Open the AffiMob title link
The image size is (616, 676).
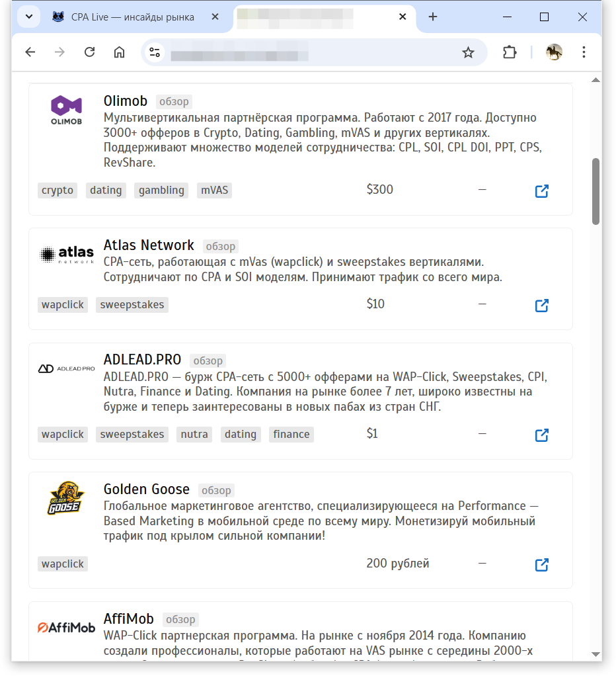[128, 618]
